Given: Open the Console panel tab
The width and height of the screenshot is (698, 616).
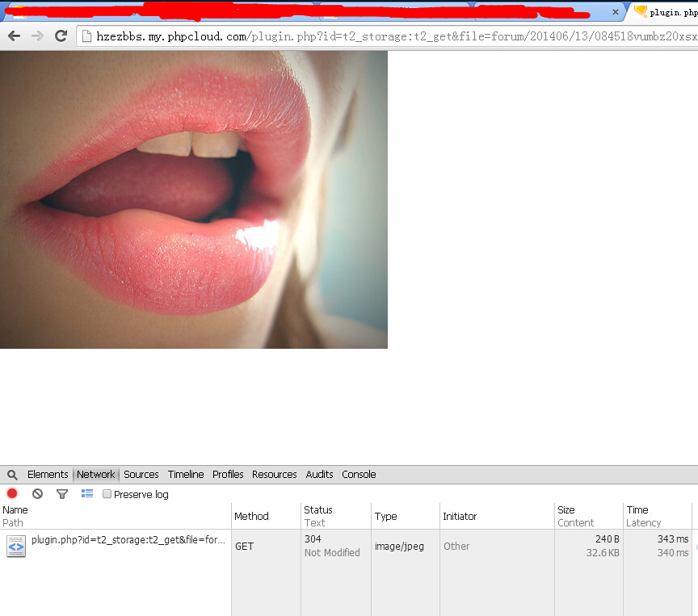Looking at the screenshot, I should click(359, 475).
